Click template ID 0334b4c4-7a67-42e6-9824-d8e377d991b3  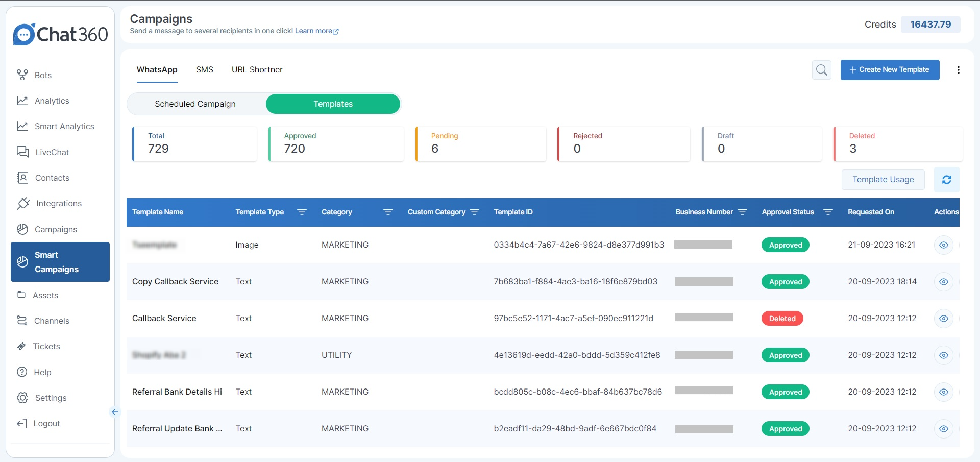(x=579, y=245)
